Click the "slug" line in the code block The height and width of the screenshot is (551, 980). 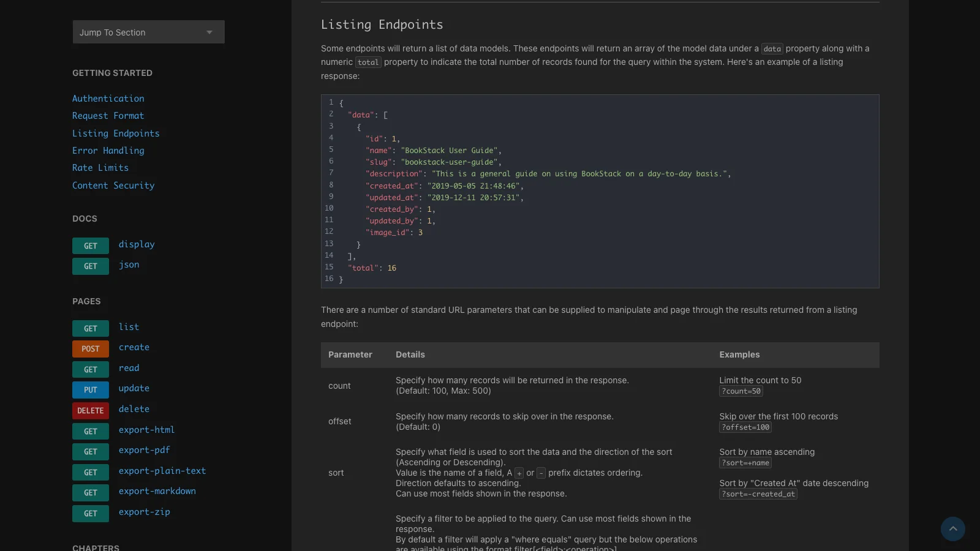[434, 162]
